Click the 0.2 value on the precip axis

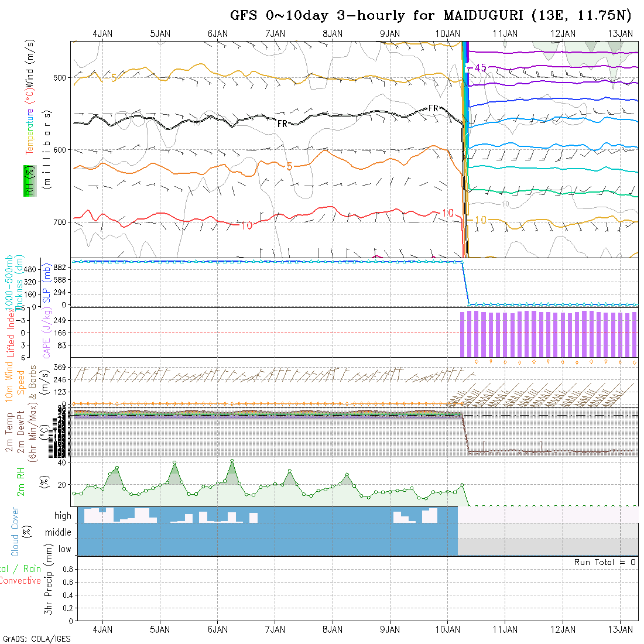click(68, 608)
